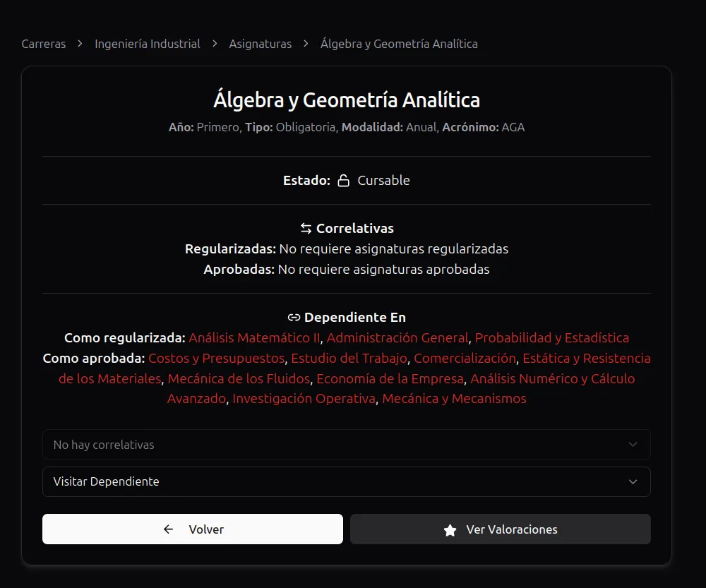Visit Investigación Operativa subject link

[x=304, y=398]
